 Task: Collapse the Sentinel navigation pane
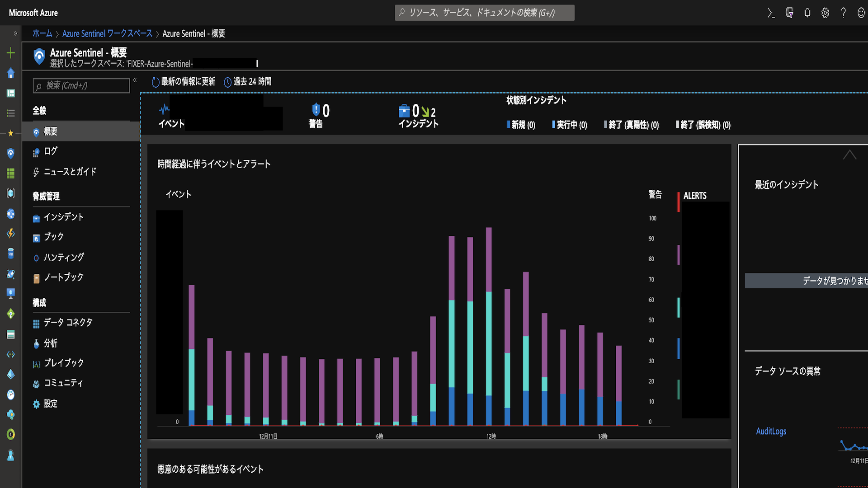click(135, 80)
